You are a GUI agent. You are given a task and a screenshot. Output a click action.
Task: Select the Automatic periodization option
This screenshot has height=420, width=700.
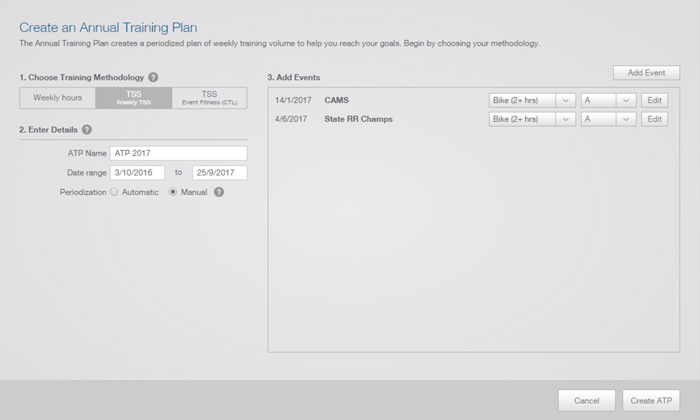(x=114, y=192)
